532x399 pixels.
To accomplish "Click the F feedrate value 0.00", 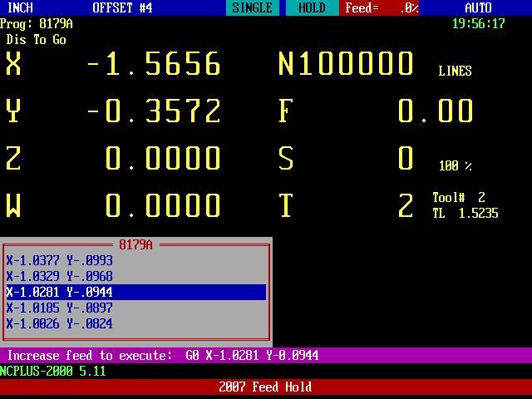I will pos(436,111).
